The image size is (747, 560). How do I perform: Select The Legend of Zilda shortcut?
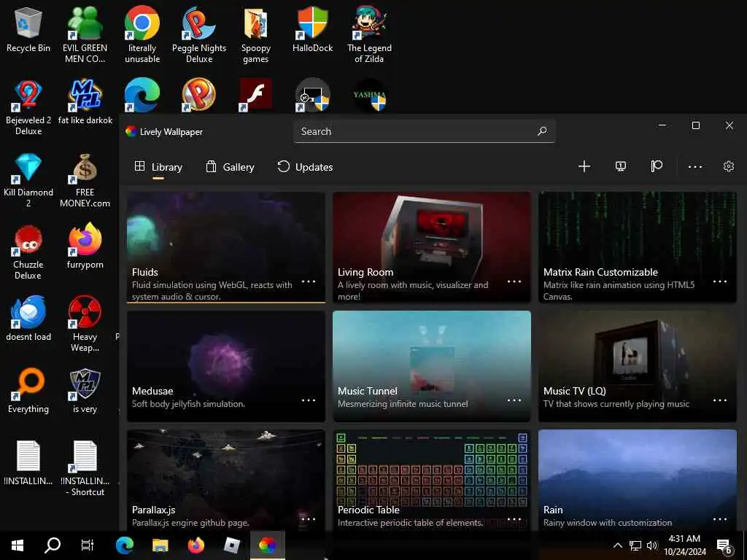point(369,36)
